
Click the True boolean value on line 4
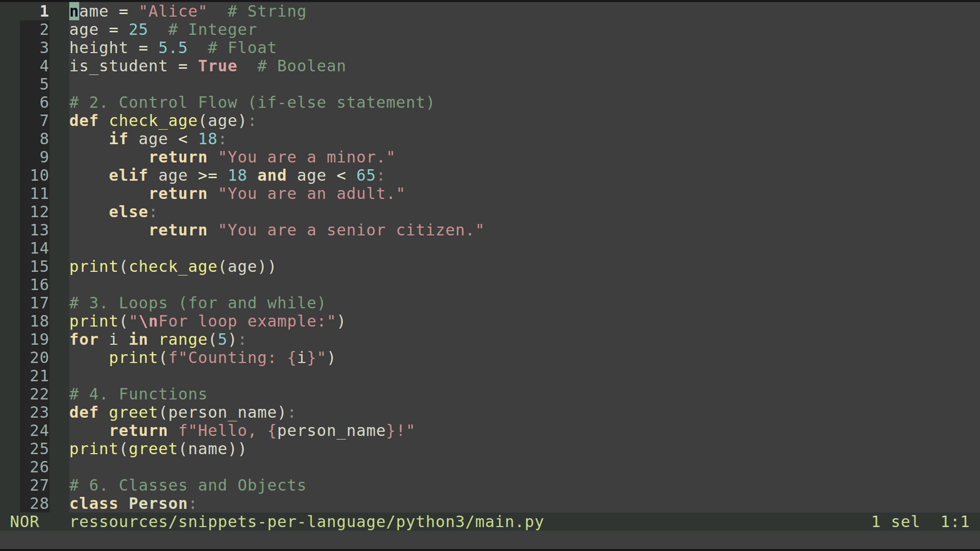(x=218, y=66)
